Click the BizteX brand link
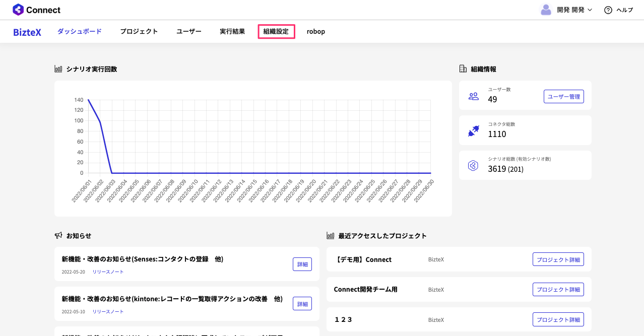 click(x=27, y=32)
